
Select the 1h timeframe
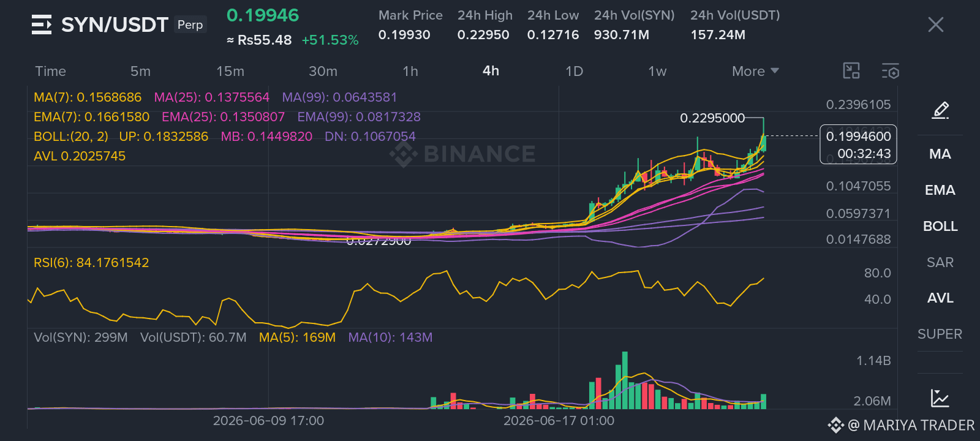pyautogui.click(x=410, y=71)
